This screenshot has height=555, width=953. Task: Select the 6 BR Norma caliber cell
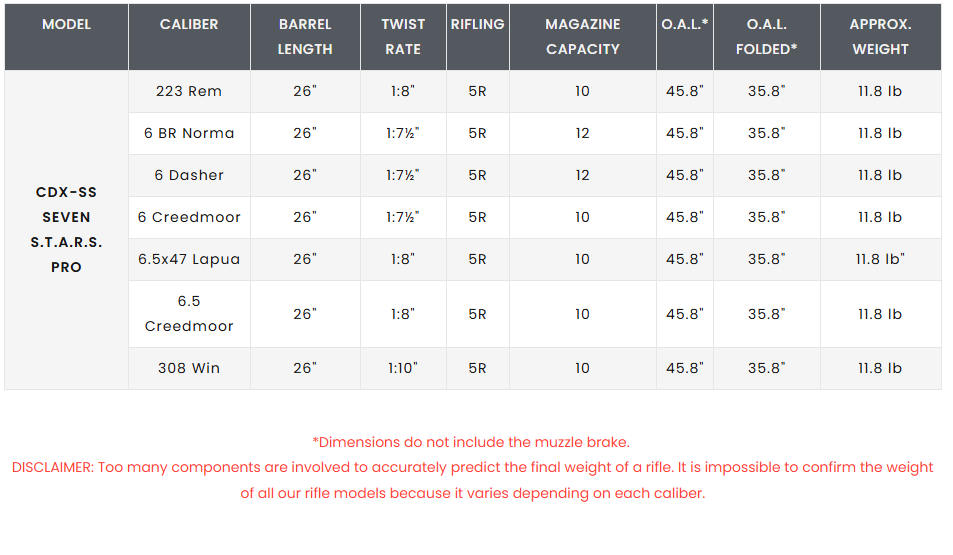(189, 133)
